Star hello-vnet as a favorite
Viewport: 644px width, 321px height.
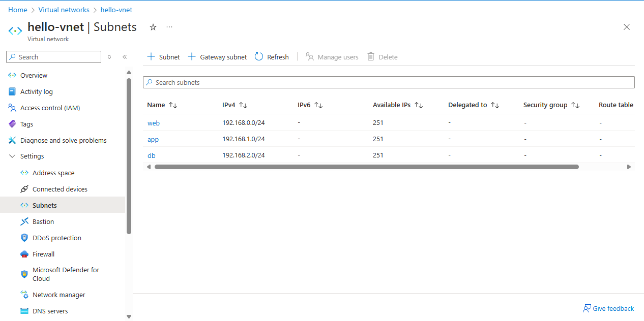153,27
